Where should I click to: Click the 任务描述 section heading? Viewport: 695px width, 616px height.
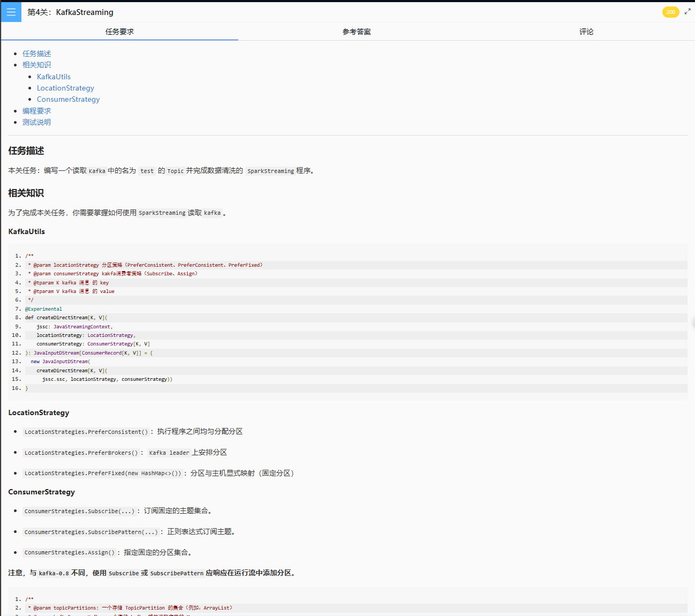[26, 151]
